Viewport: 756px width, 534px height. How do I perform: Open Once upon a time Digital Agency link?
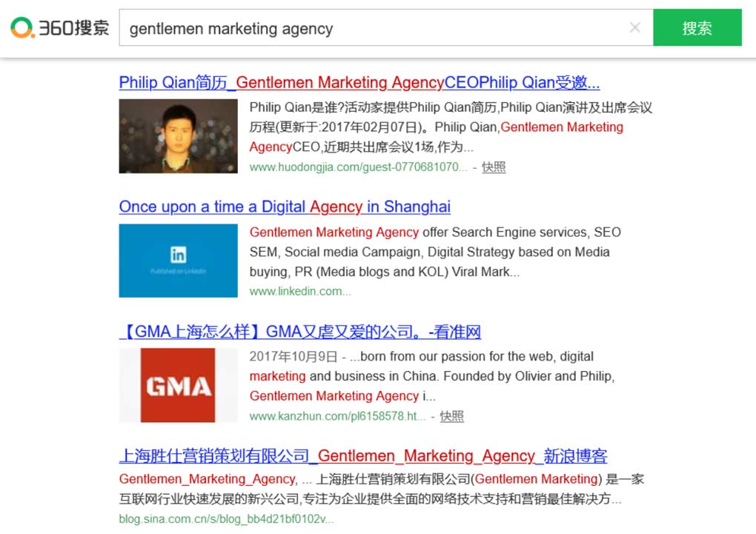click(x=285, y=207)
